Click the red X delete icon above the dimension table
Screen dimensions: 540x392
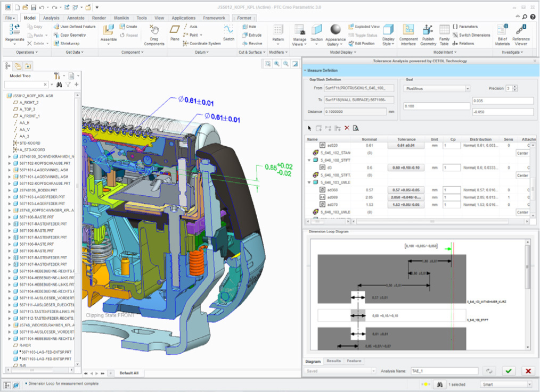point(347,128)
